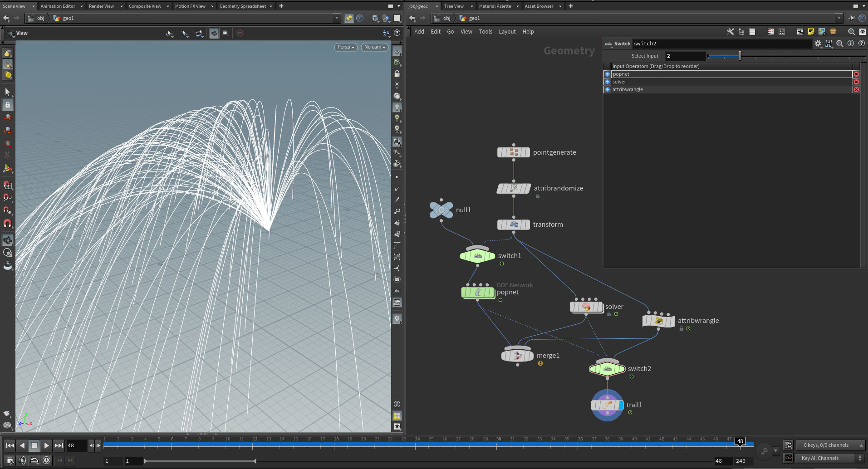Image resolution: width=868 pixels, height=469 pixels.
Task: Open parameter gear menu for switch2
Action: pos(818,44)
